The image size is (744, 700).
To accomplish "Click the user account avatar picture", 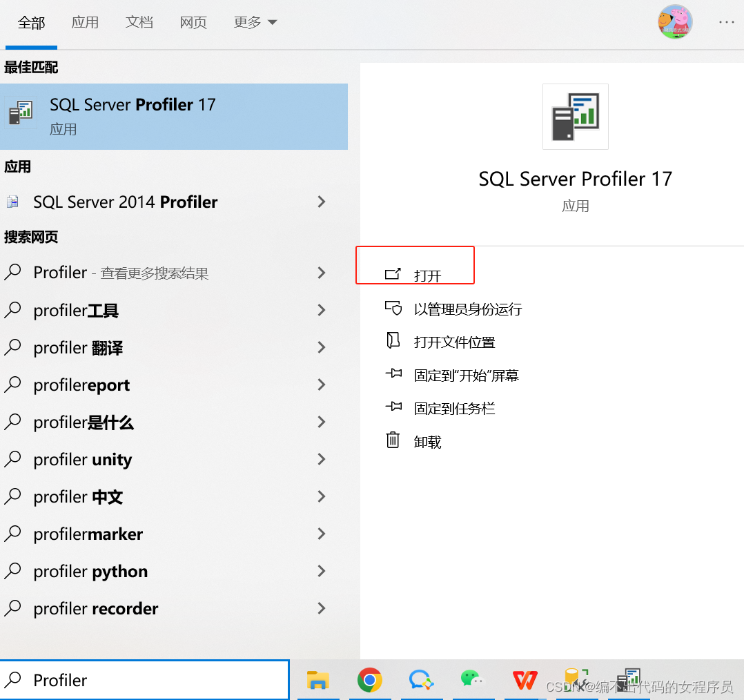I will [675, 22].
